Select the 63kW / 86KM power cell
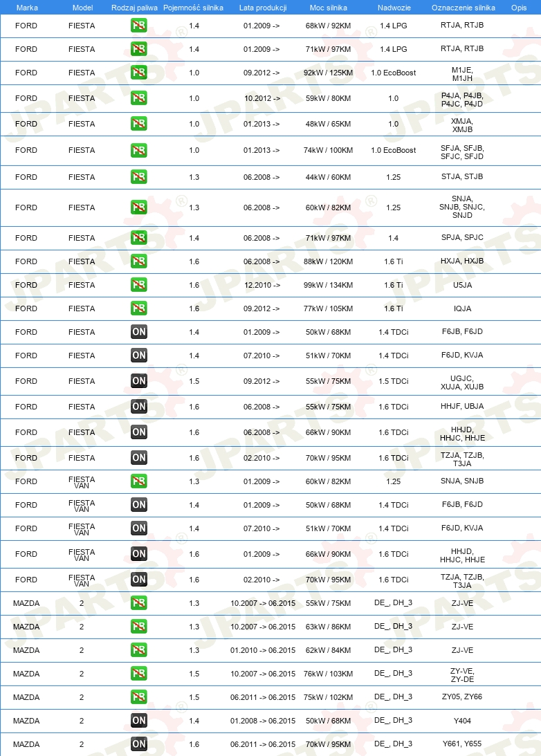Screen dimensions: 541x756 (x=329, y=627)
